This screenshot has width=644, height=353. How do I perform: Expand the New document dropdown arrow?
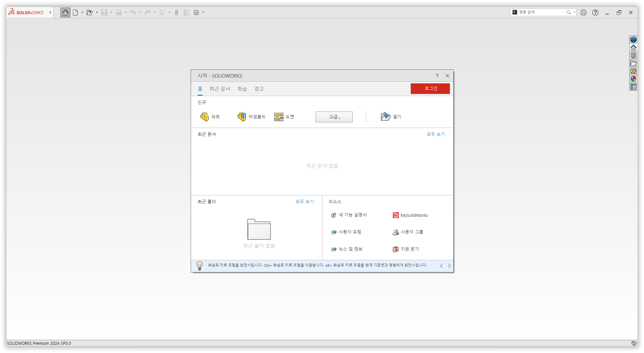pyautogui.click(x=82, y=13)
